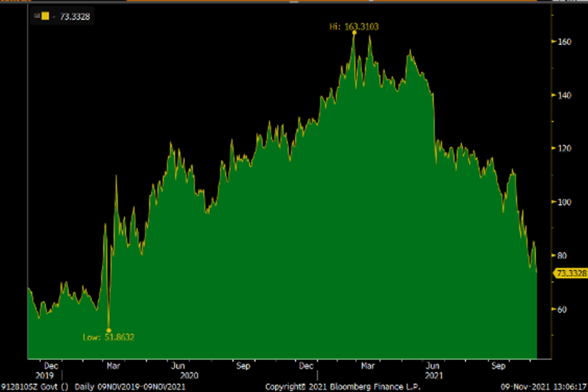Click the low point dot at chart trough
588x392 pixels.
[109, 331]
